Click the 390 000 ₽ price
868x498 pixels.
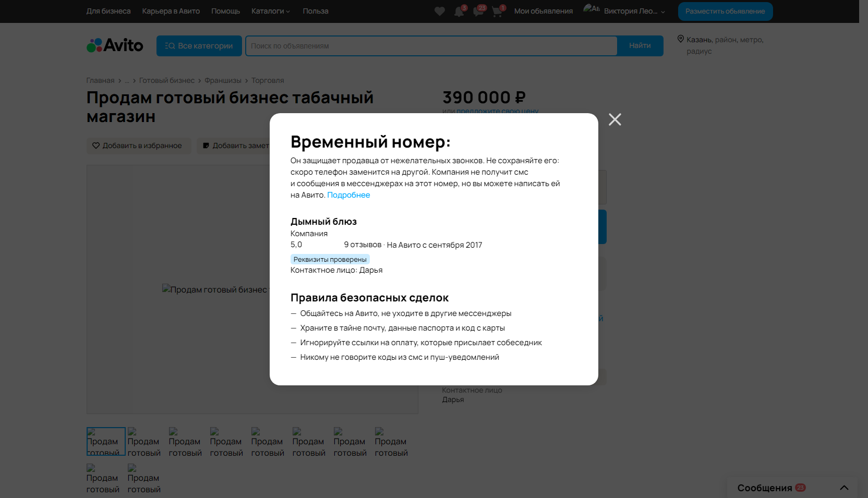pyautogui.click(x=484, y=98)
